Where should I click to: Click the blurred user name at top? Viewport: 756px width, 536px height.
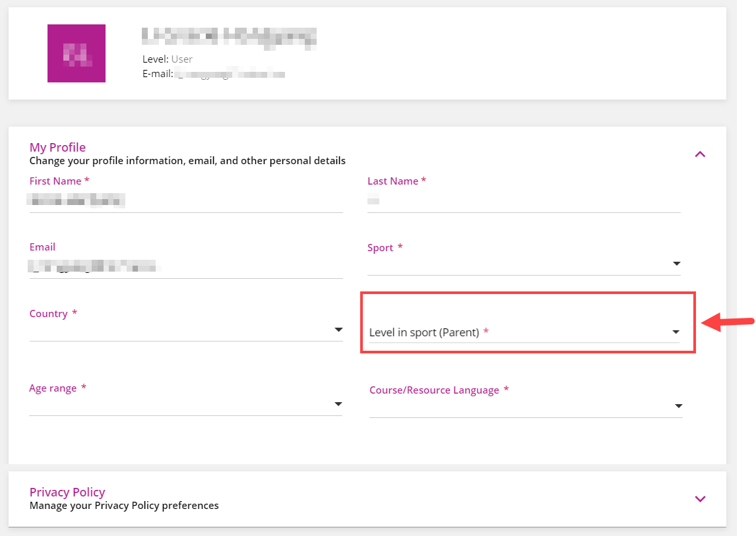[229, 38]
